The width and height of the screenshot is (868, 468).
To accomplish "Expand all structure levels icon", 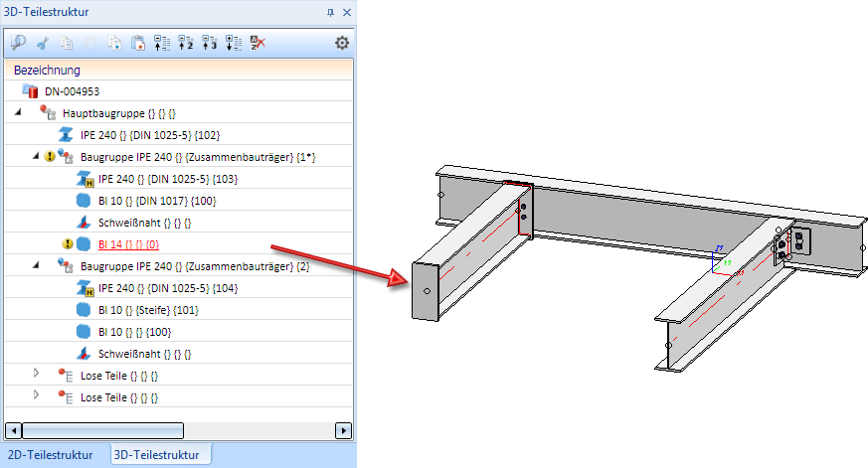I will [234, 43].
